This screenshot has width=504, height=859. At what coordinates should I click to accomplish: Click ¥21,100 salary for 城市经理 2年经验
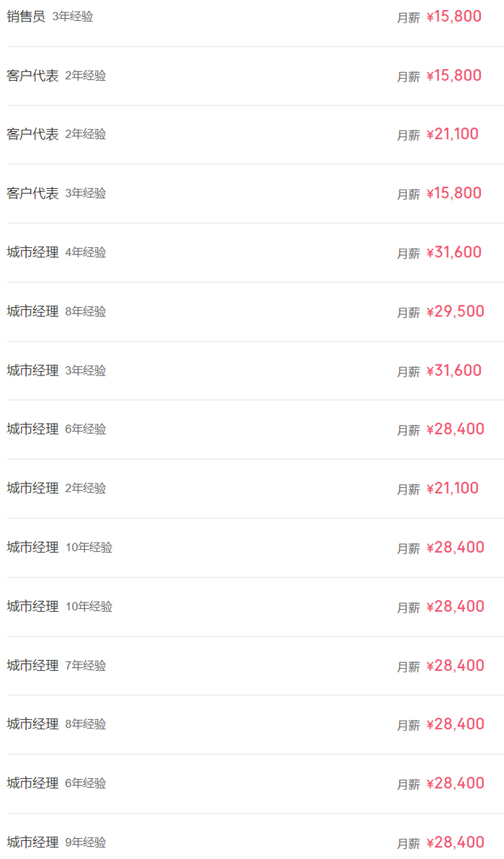tap(452, 488)
